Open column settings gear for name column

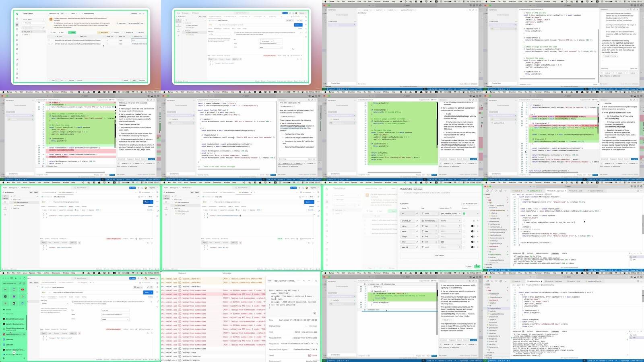pos(473,226)
